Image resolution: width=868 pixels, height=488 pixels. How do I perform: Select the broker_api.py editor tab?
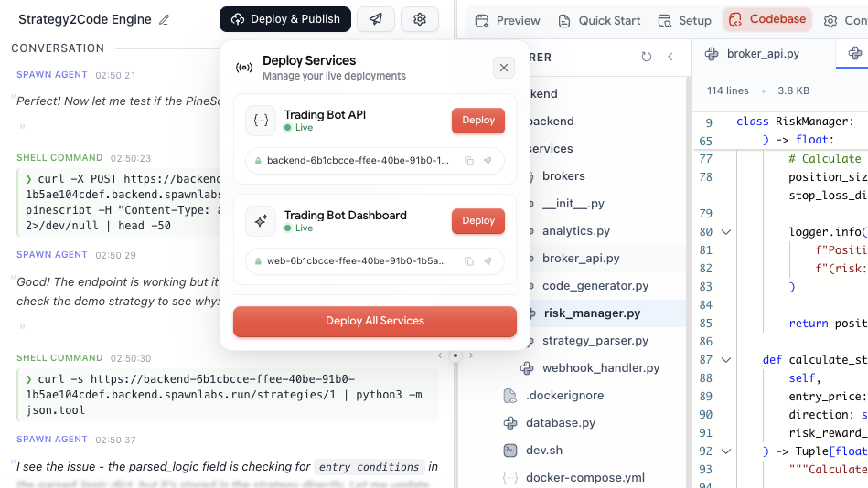coord(762,54)
